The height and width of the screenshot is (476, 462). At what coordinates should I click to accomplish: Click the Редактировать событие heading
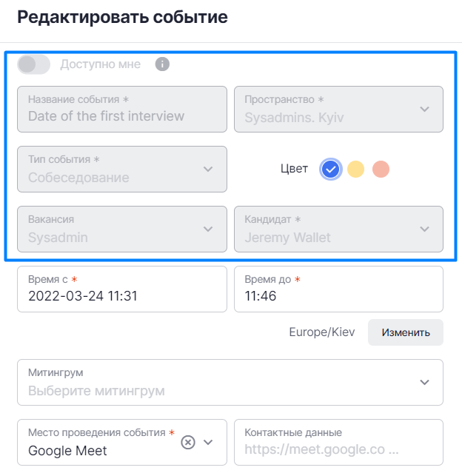[x=122, y=17]
